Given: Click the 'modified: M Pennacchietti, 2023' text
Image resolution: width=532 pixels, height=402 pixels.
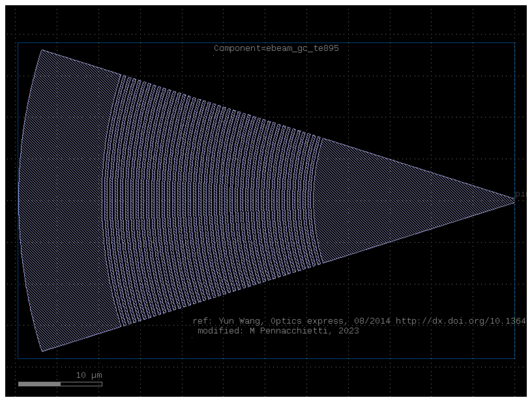Looking at the screenshot, I should pos(278,331).
